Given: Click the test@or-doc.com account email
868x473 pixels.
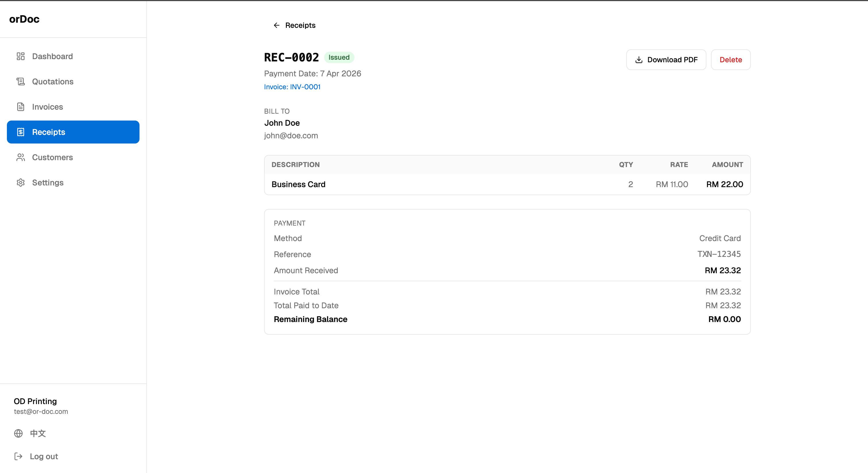Looking at the screenshot, I should (41, 412).
